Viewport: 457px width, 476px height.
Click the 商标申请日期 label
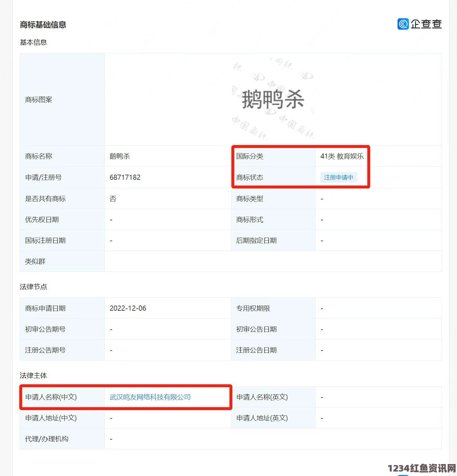(x=45, y=308)
